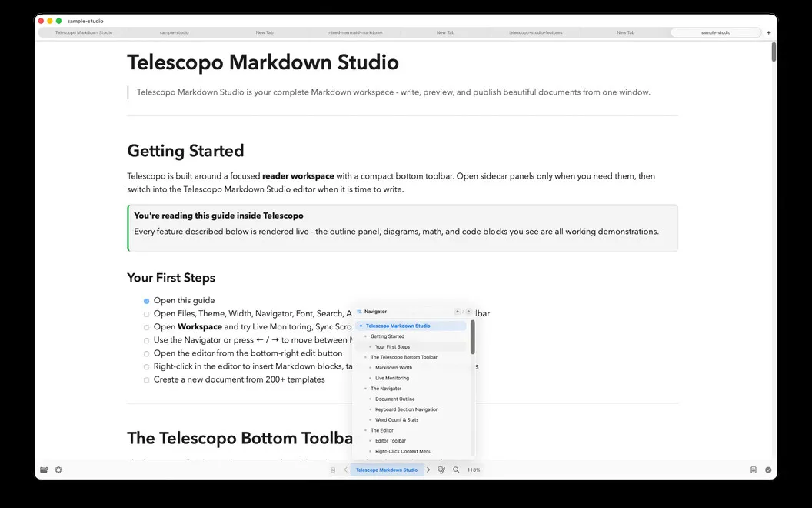Check the 'Open Files, Theme, Width' task box
The width and height of the screenshot is (812, 508).
coord(147,314)
